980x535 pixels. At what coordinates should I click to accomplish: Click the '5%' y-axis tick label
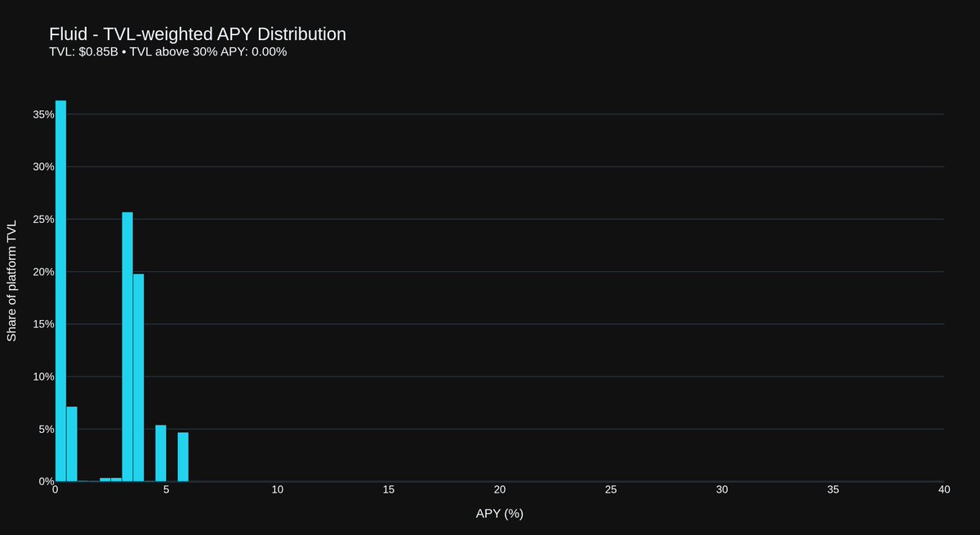coord(47,429)
